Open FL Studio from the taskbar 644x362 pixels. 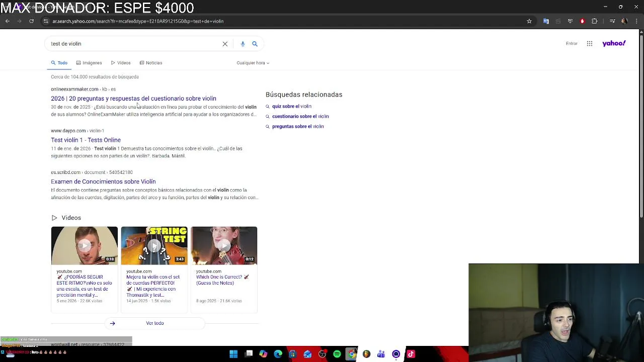366,354
